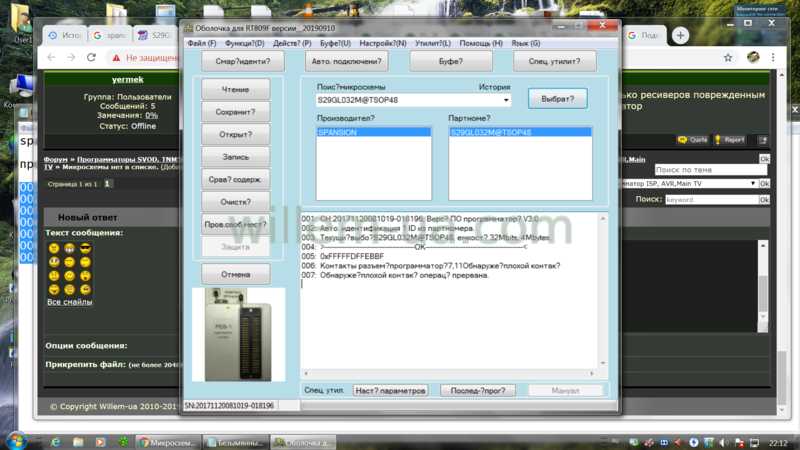Screen dimensions: 800x450
Task: Click the SN:20171120081019-018196 status bar entry
Action: point(230,405)
